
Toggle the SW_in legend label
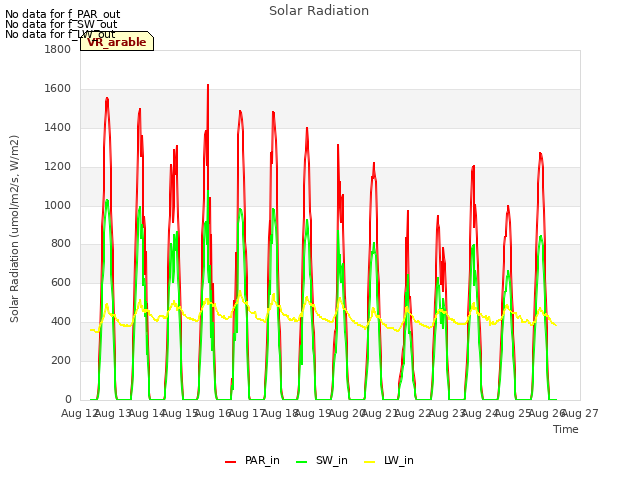pos(331,460)
